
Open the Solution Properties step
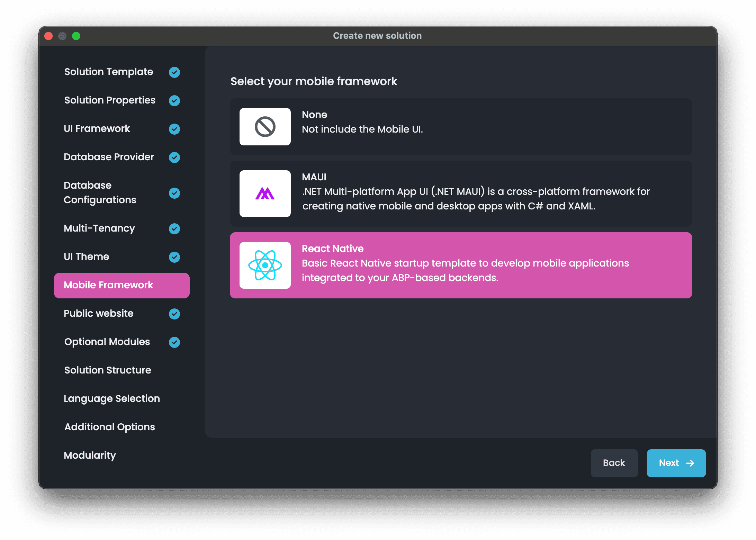(x=110, y=100)
